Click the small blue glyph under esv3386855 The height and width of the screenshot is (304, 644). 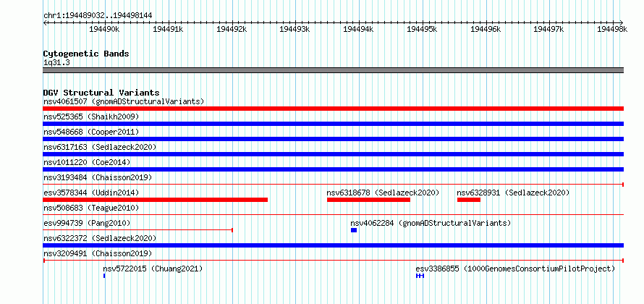[420, 276]
